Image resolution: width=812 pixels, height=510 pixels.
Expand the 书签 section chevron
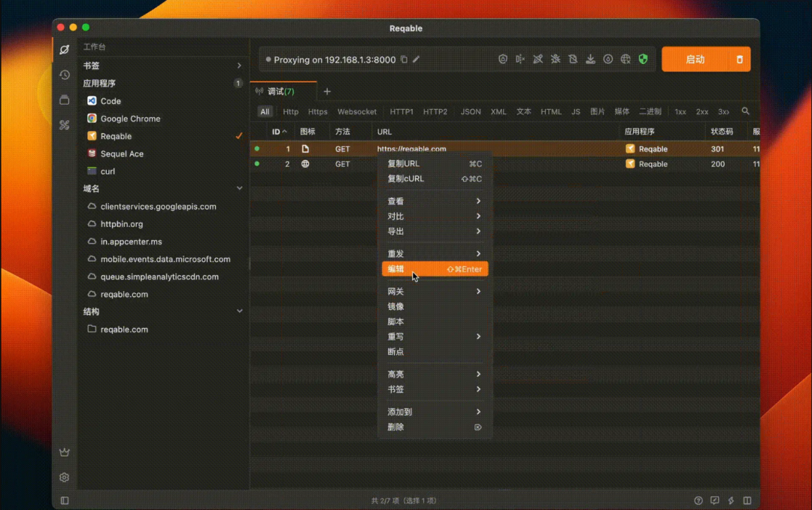point(239,66)
